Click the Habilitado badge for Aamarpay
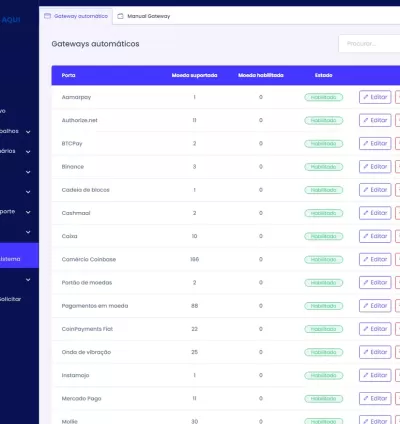Image resolution: width=400 pixels, height=424 pixels. tap(323, 97)
